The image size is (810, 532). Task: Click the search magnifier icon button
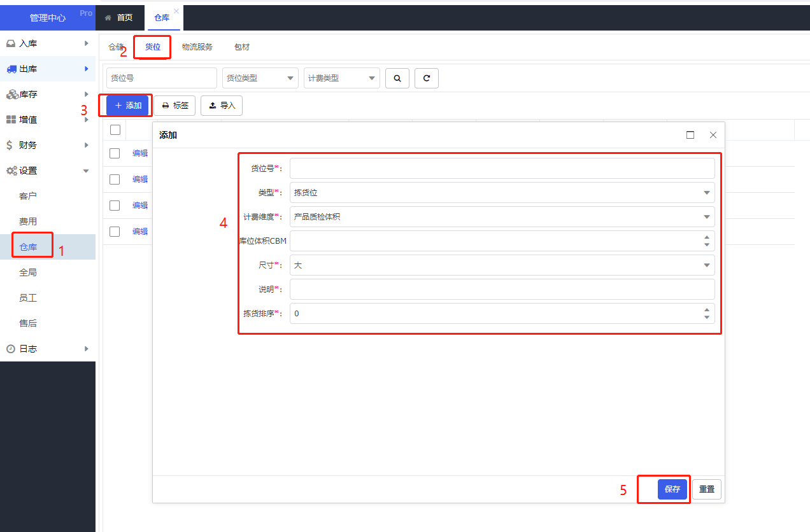(x=397, y=78)
